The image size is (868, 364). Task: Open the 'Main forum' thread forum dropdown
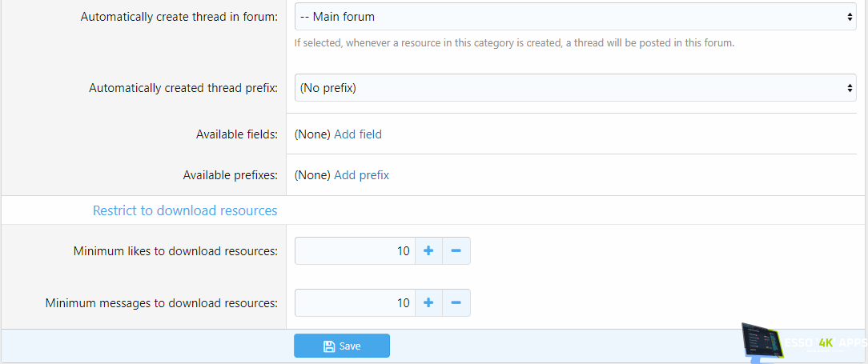pyautogui.click(x=575, y=17)
